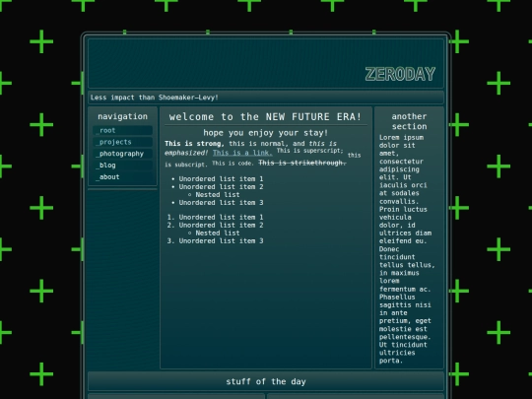The width and height of the screenshot is (532, 399).
Task: Click the 'hope you enjoy your stay!' subheading
Action: (266, 133)
